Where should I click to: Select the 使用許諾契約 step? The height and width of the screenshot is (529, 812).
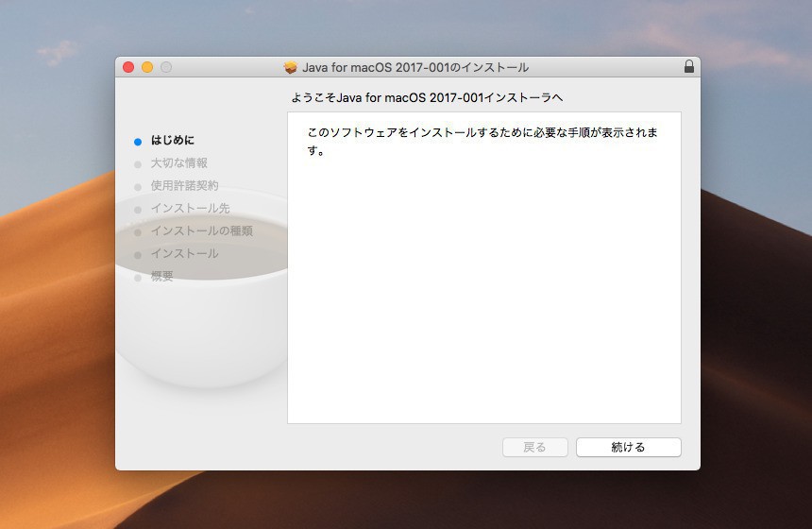184,185
